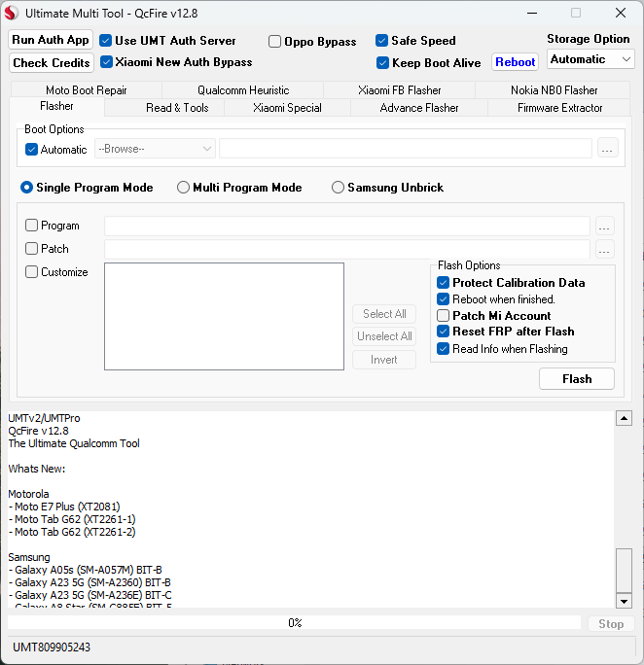Choose the Samsung Unbrick mode
The image size is (644, 665).
pos(338,188)
